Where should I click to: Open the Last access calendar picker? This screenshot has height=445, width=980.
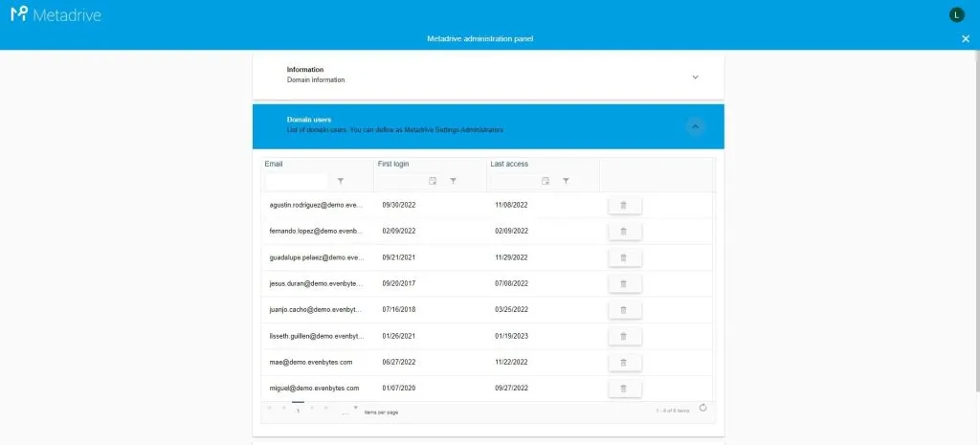[x=546, y=181]
